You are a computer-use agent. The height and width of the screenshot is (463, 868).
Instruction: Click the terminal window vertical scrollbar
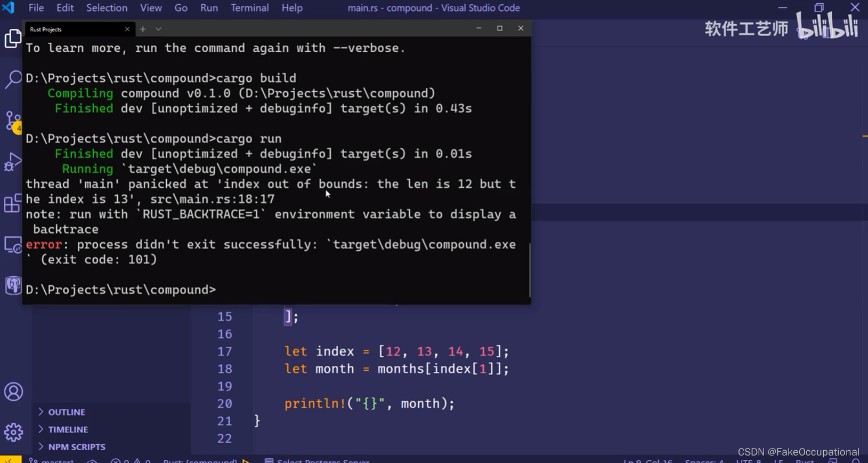pos(529,270)
